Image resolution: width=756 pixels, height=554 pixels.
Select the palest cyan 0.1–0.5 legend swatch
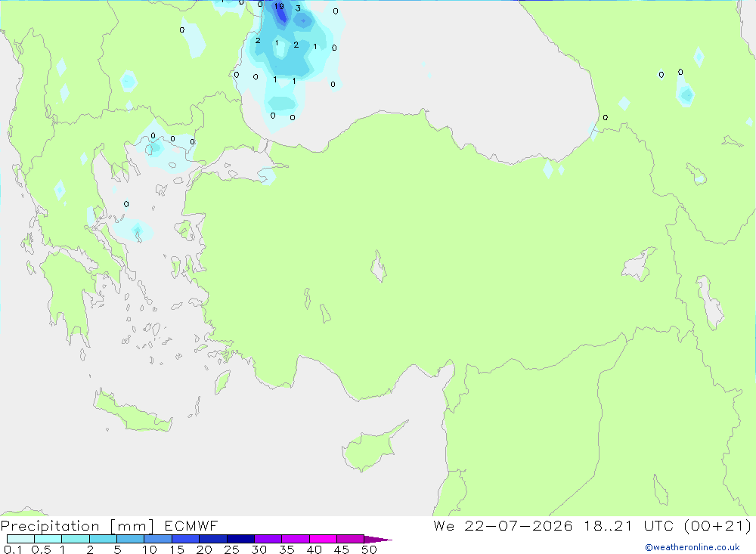pos(20,539)
